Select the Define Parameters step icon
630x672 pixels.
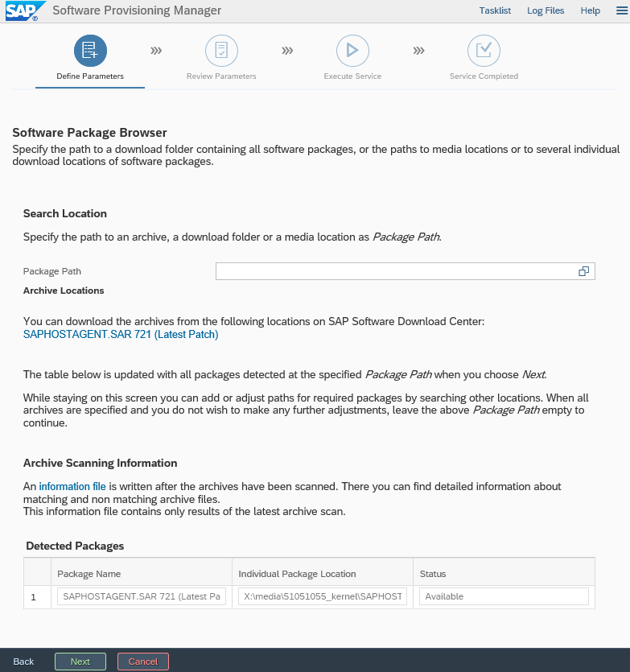point(90,51)
